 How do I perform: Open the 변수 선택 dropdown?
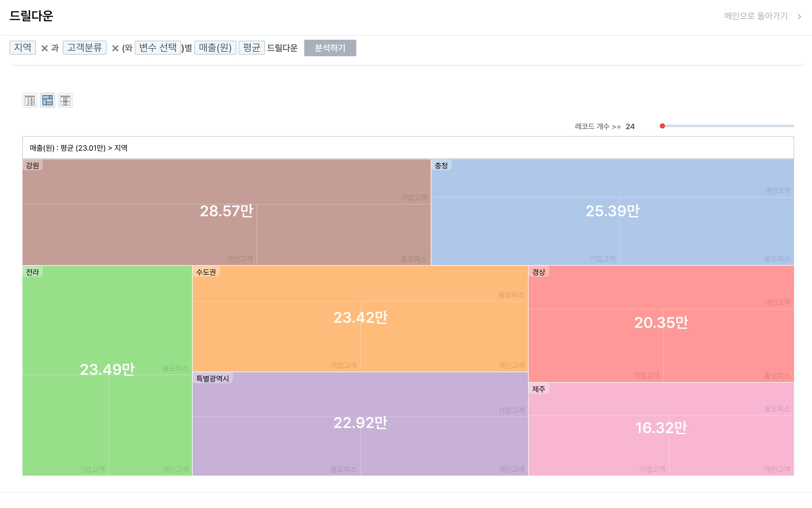coord(158,48)
